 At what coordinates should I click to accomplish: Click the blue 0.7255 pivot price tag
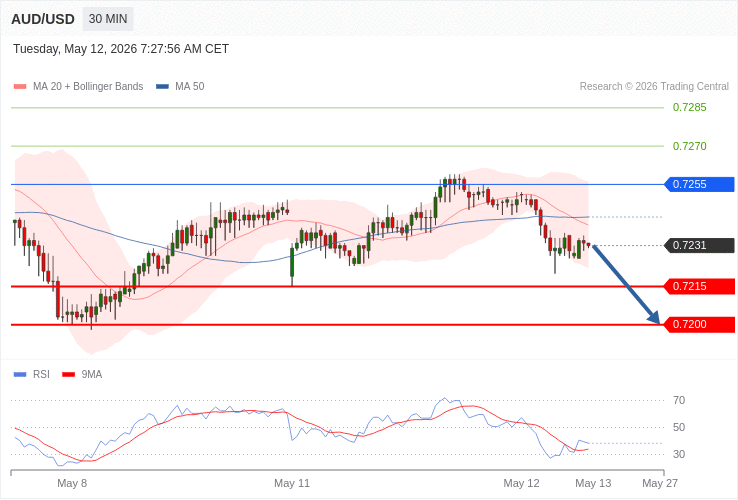pyautogui.click(x=699, y=185)
